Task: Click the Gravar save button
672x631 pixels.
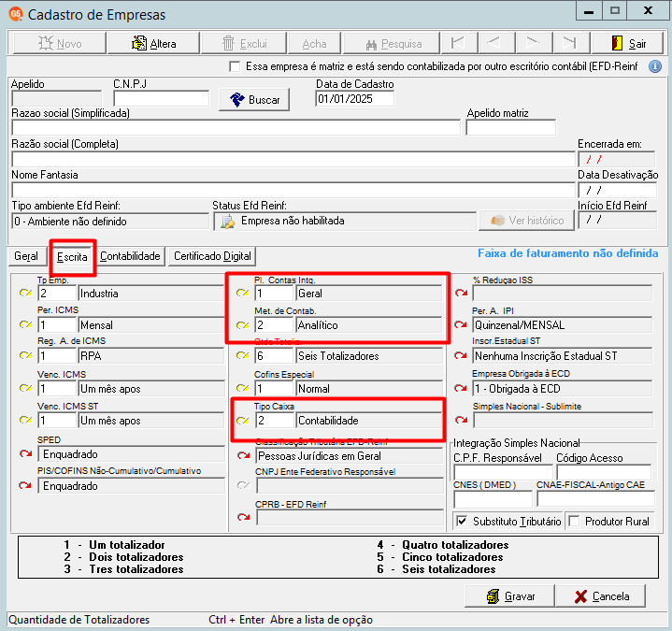Action: click(509, 596)
